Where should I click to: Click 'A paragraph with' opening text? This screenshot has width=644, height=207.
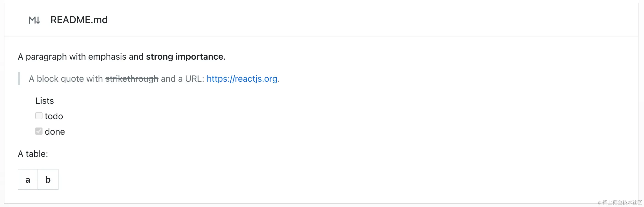42,57
